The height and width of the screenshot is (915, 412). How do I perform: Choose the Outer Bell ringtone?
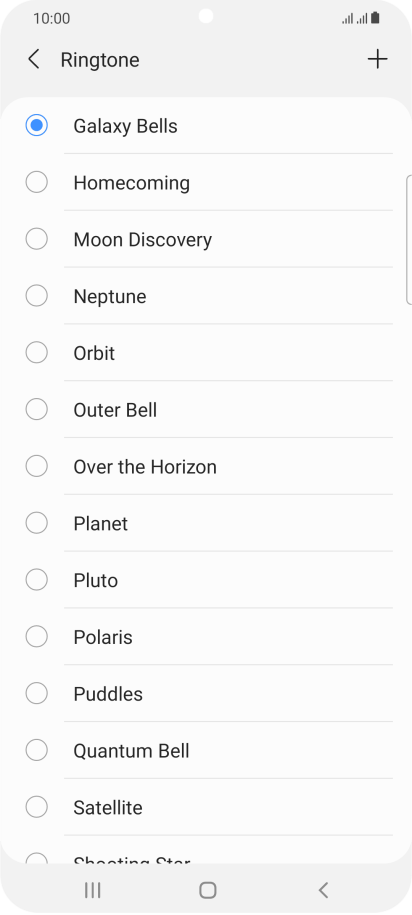click(208, 410)
